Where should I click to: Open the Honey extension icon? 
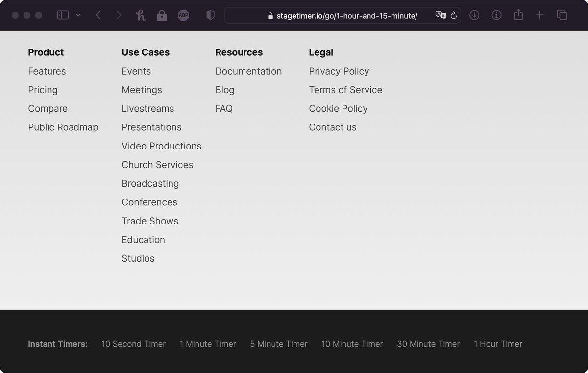141,15
